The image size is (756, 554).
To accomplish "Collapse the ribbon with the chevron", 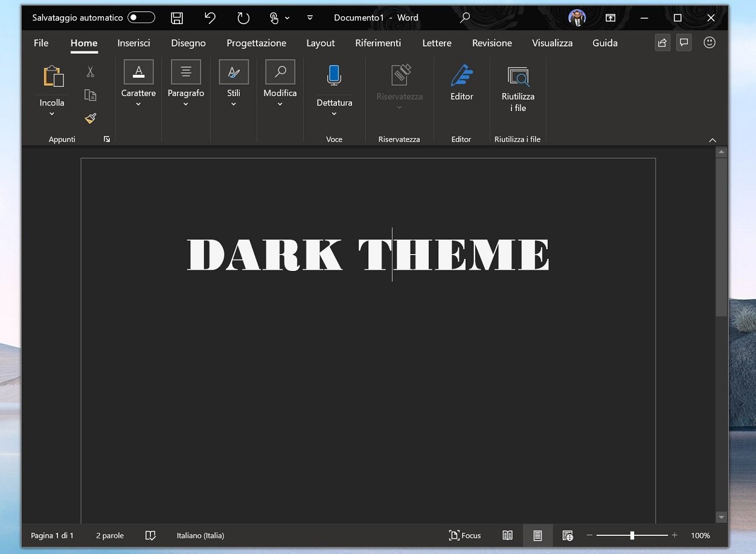I will point(713,139).
